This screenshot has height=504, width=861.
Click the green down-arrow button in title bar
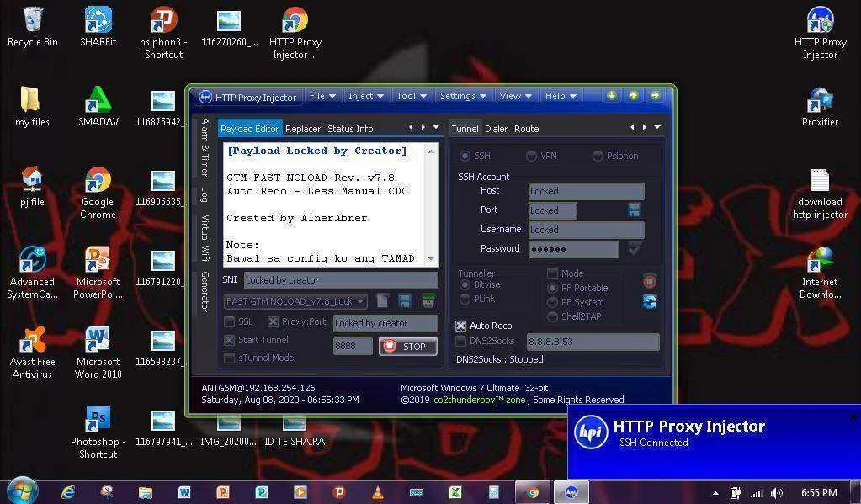point(612,96)
